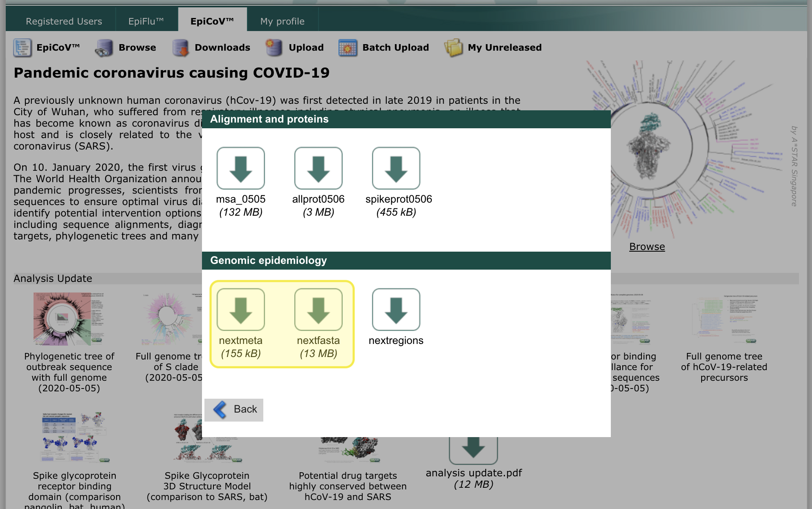
Task: Click the Potential drug targets caption text
Action: 348,486
